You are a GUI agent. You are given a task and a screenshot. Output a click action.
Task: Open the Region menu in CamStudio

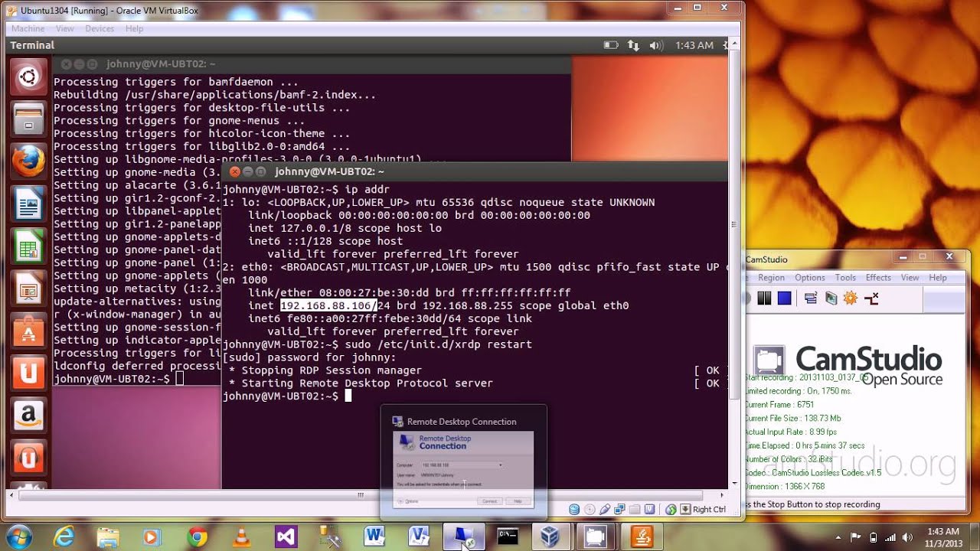771,278
